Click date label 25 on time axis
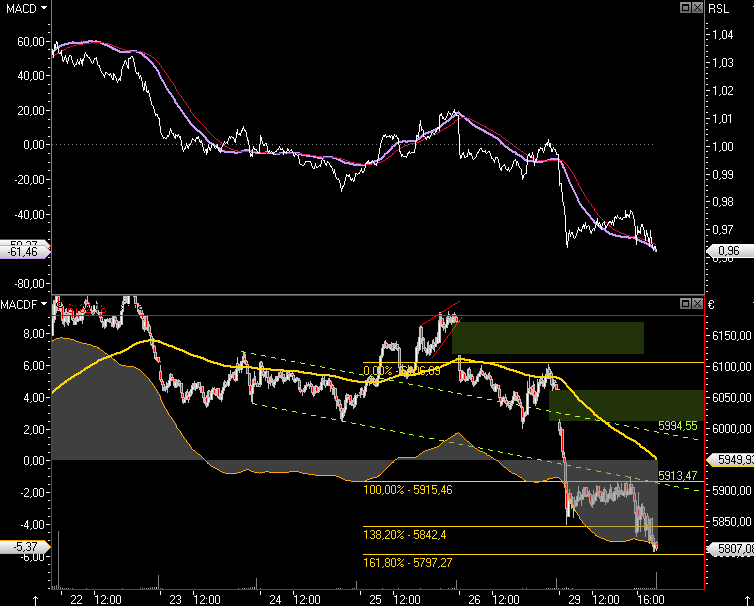 (x=375, y=599)
